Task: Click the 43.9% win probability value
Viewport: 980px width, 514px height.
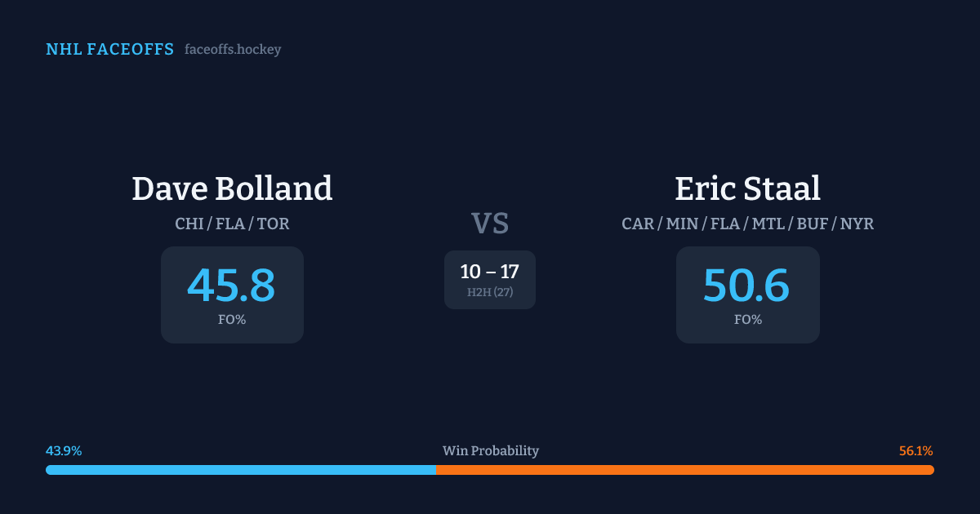Action: (x=64, y=451)
